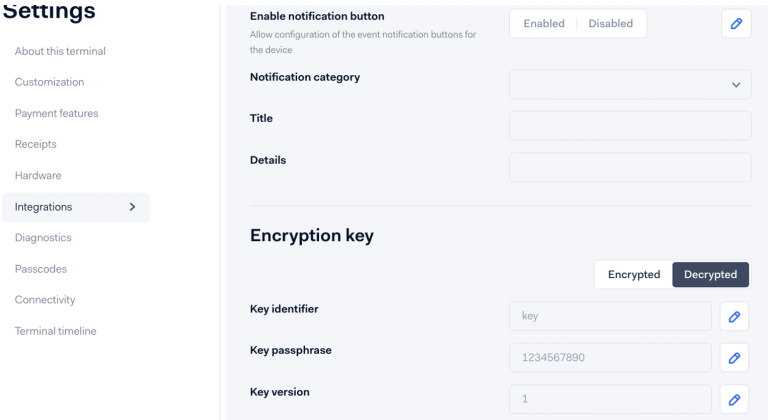Viewport: 768px width, 420px height.
Task: Go to Passcodes settings
Action: tap(40, 268)
